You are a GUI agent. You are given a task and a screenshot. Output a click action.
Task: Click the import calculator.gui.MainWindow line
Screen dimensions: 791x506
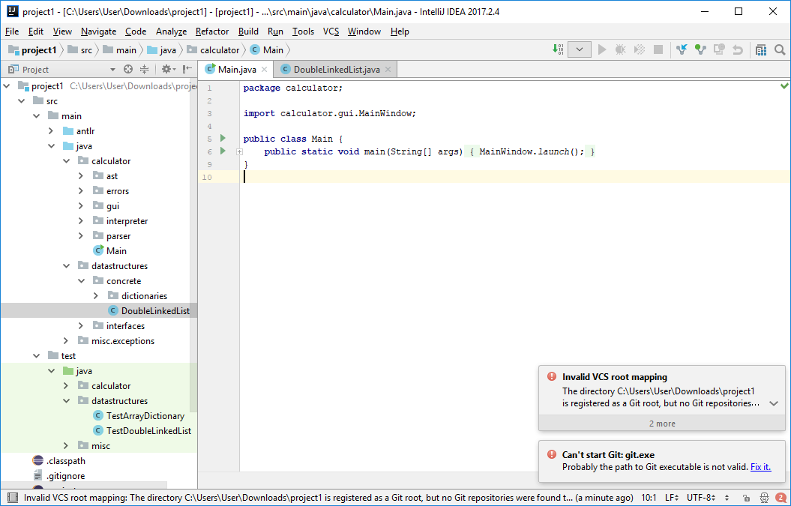330,113
